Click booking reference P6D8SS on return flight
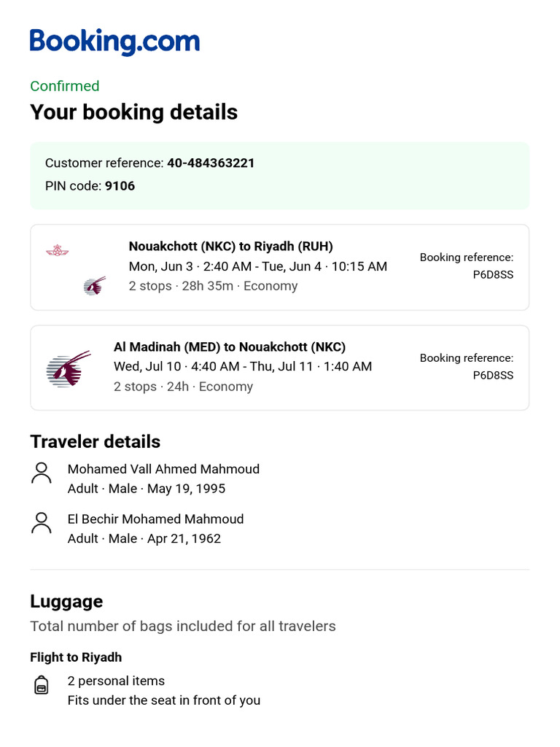This screenshot has height=747, width=560. click(493, 376)
